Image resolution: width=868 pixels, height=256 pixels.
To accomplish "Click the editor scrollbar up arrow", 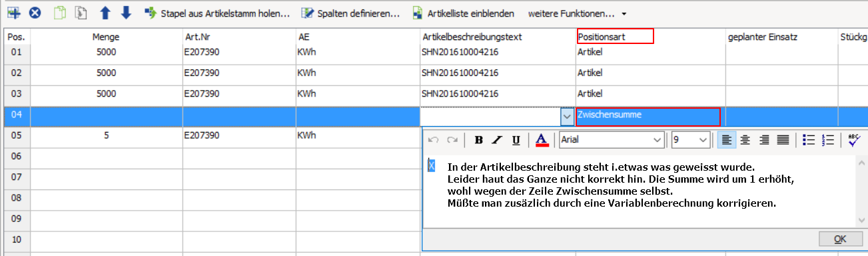I will (862, 162).
